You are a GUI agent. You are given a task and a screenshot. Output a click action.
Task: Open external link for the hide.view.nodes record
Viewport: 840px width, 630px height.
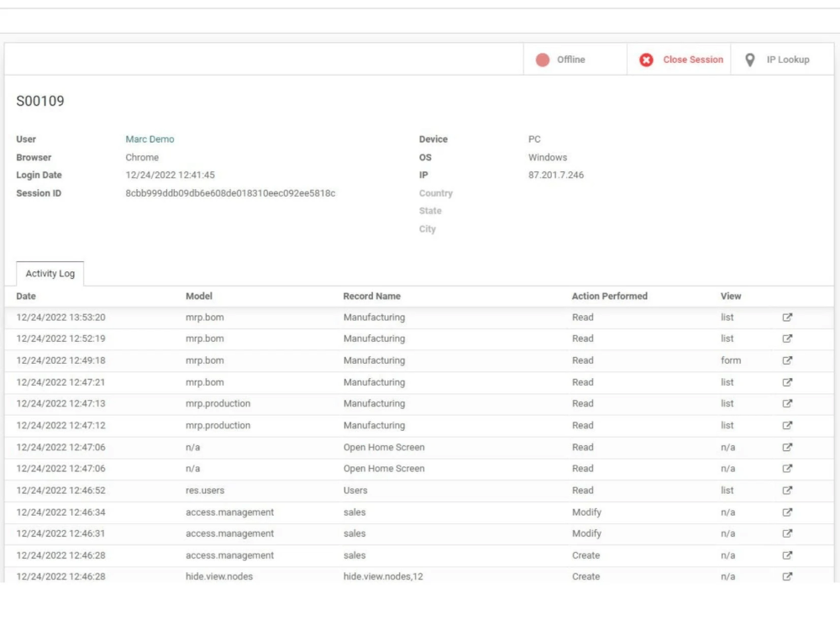point(787,576)
